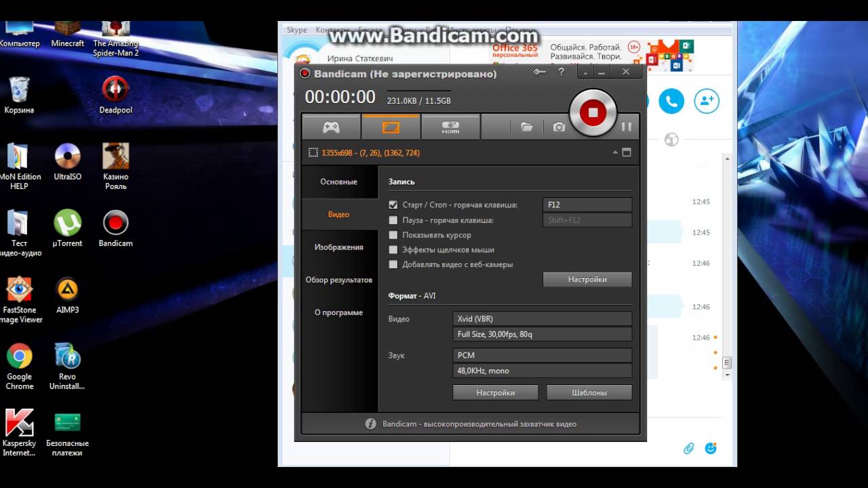
Task: Start Skype audio call phone icon
Action: click(671, 101)
